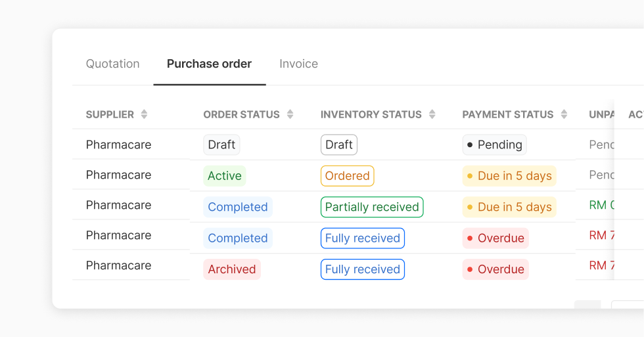Sort by the Supplier column sort icon
644x337 pixels.
(144, 114)
